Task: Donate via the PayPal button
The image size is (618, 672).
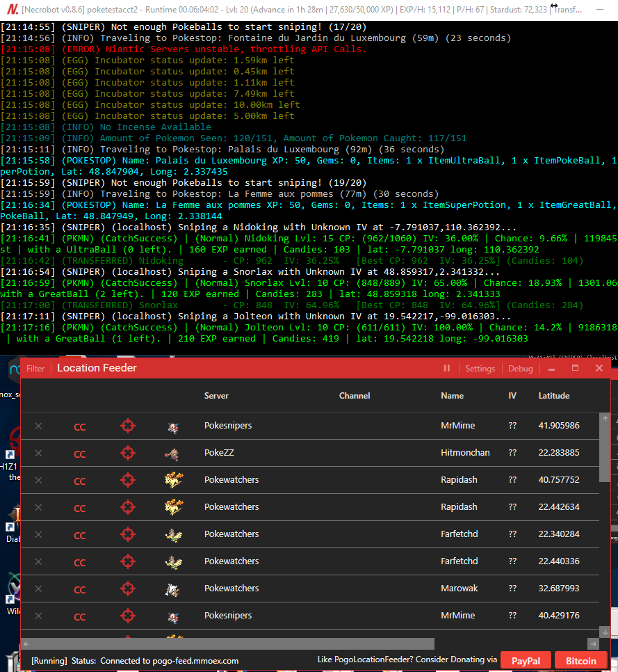Action: pyautogui.click(x=526, y=661)
